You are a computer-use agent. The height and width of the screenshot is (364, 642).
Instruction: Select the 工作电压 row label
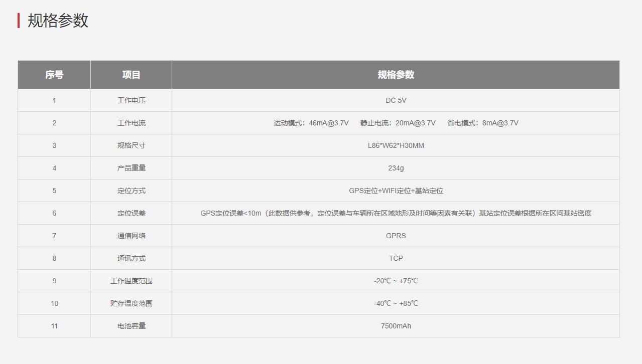[131, 100]
